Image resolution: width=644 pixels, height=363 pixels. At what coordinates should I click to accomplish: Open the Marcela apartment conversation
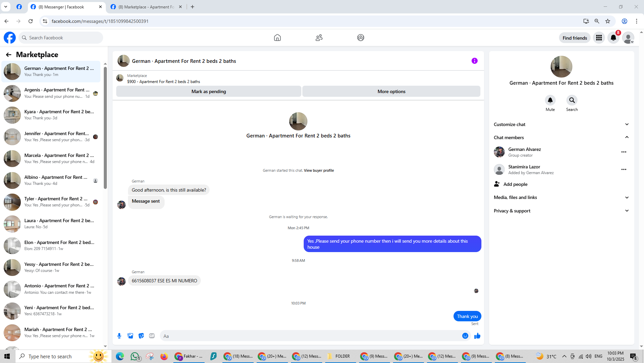coord(51,159)
